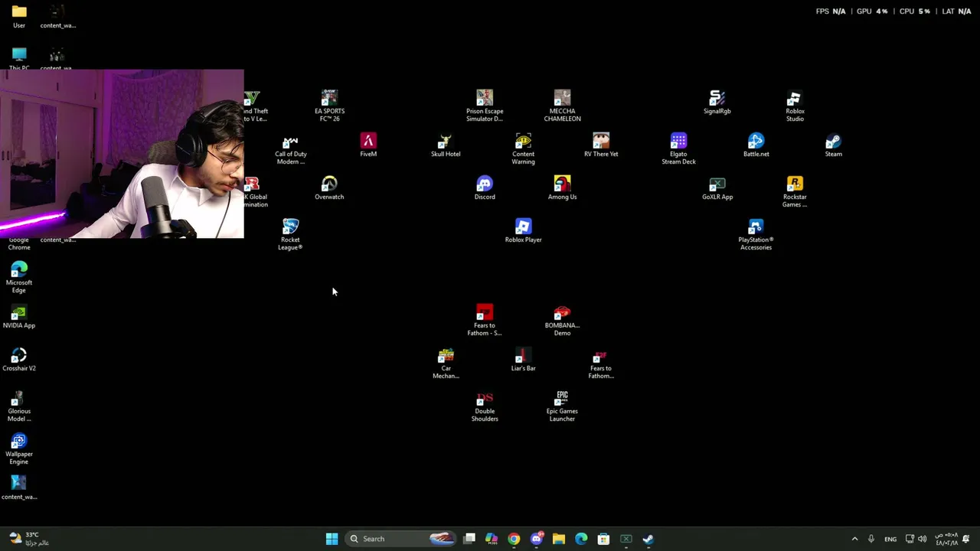Click the Elgato Stream Deck icon
Viewport: 980px width, 551px height.
click(x=678, y=148)
